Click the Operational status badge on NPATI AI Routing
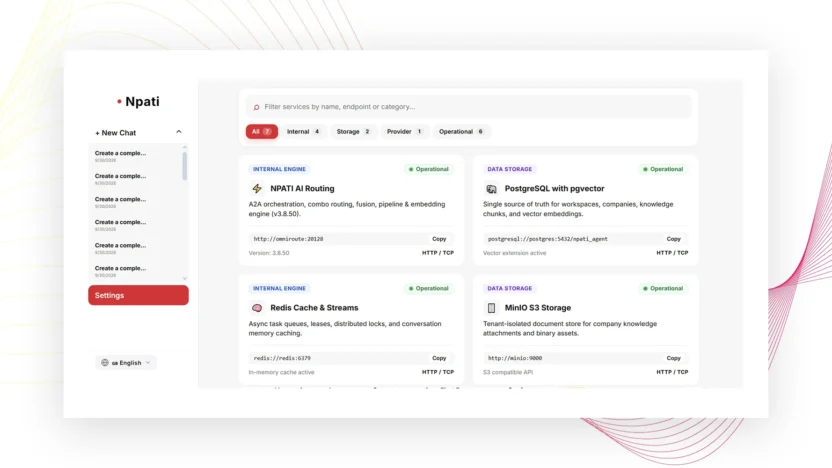Screen dimensions: 832x468 coord(429,169)
